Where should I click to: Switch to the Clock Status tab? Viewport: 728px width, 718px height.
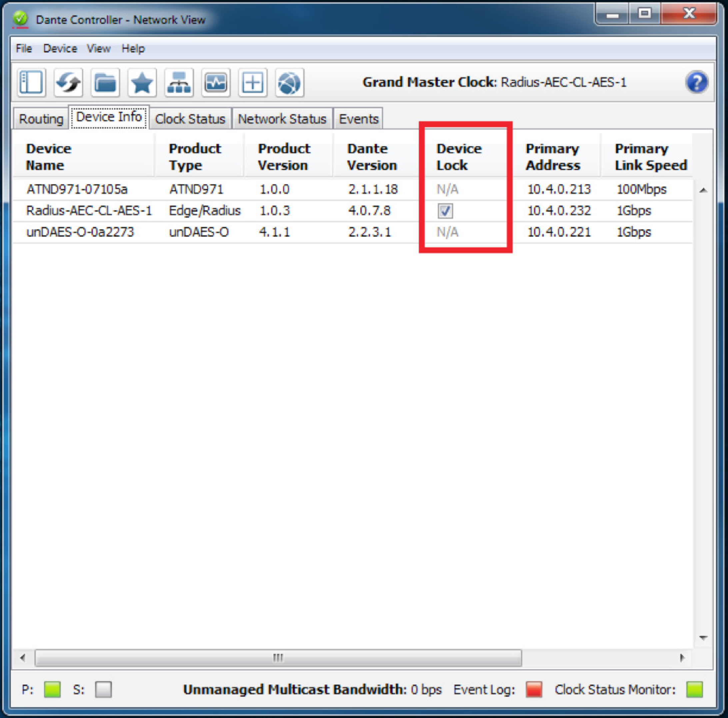click(190, 118)
